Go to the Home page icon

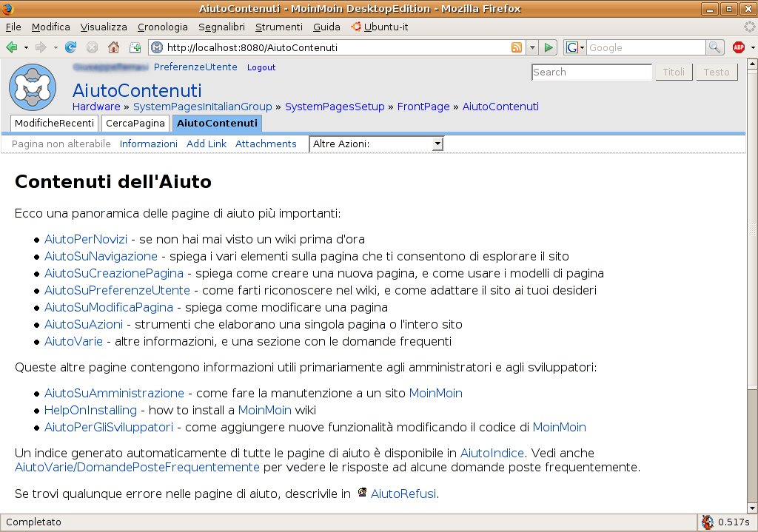click(113, 47)
